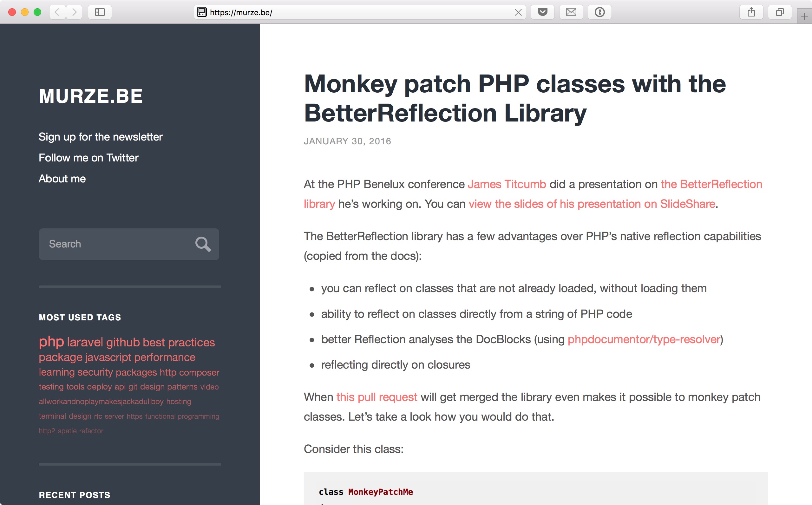Click the JANUARY 30, 2016 post date
Screen dimensions: 812x505
tap(347, 141)
